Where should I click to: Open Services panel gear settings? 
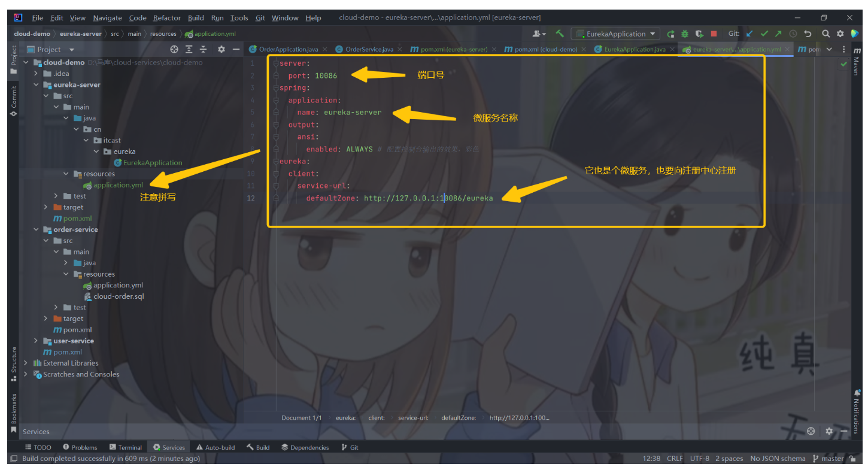pyautogui.click(x=829, y=431)
